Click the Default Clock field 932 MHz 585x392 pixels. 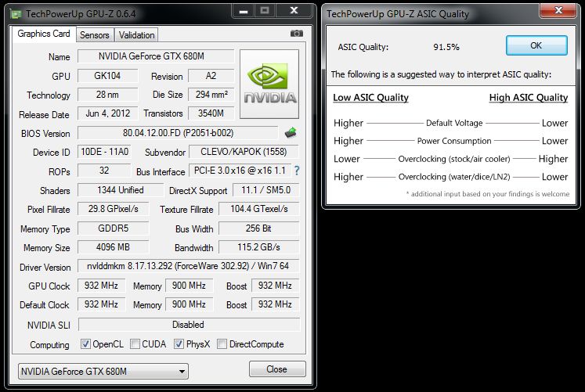(x=102, y=304)
